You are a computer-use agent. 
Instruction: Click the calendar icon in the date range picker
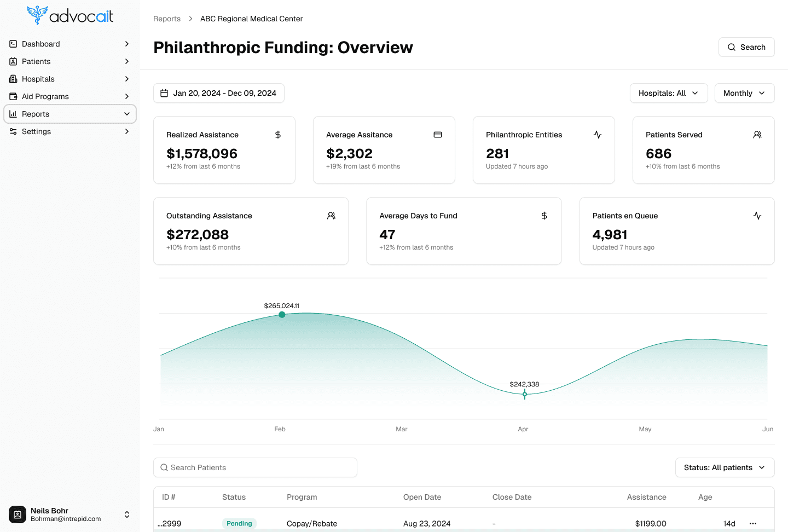(x=164, y=93)
